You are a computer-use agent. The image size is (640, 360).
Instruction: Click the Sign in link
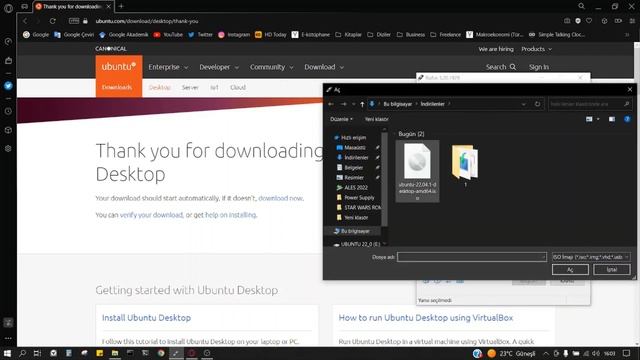point(539,67)
